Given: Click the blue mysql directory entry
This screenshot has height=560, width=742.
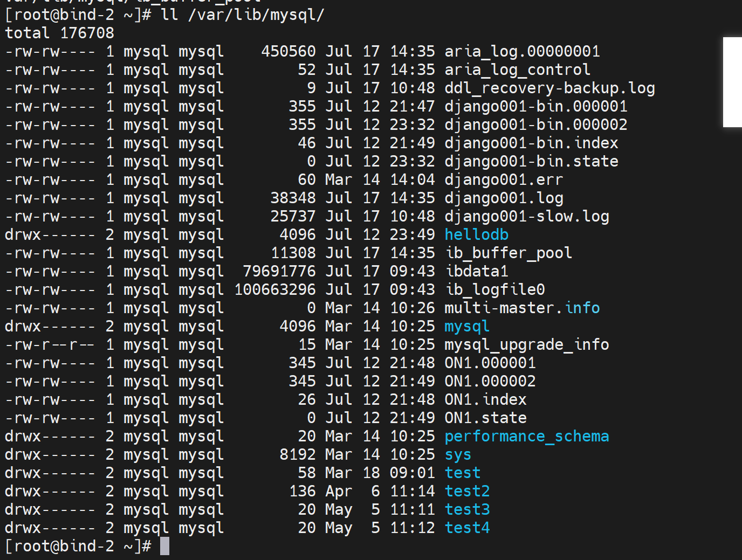Looking at the screenshot, I should (466, 326).
